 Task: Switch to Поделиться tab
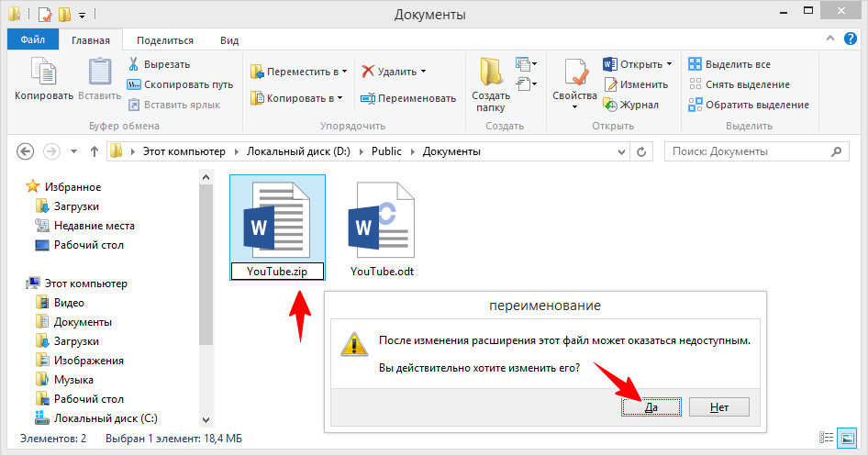[165, 40]
